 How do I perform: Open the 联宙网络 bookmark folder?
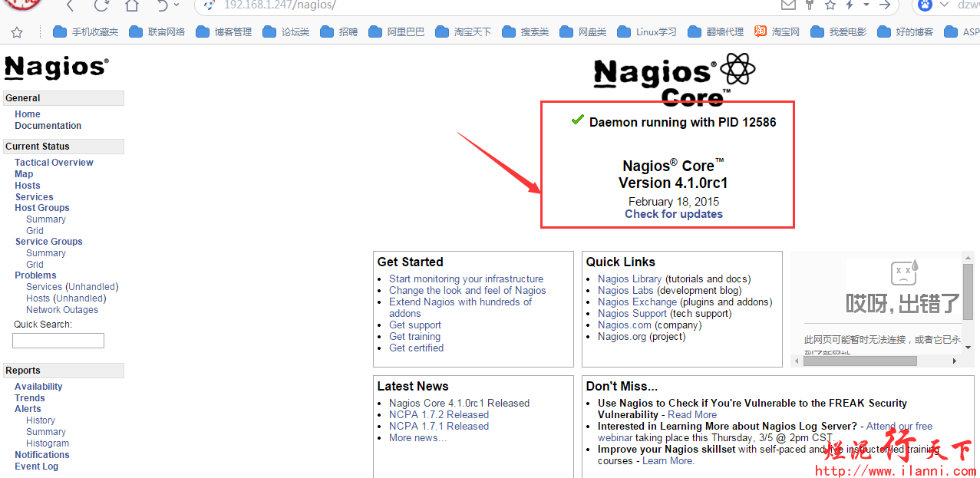coord(157,32)
